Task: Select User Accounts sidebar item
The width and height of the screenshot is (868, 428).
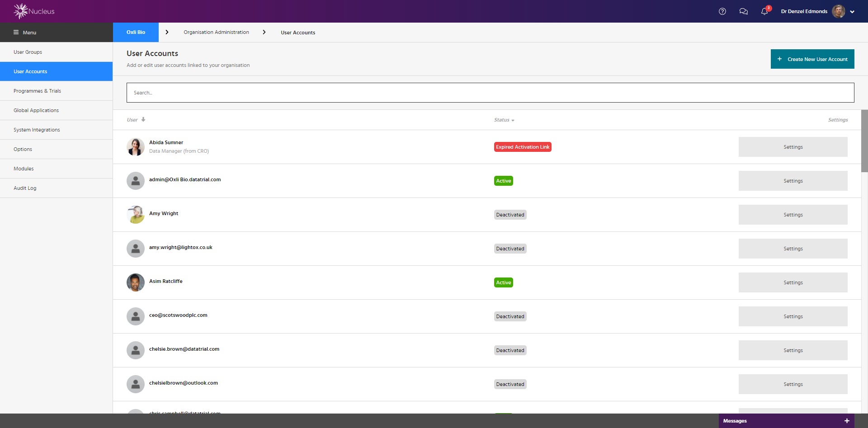Action: tap(56, 71)
